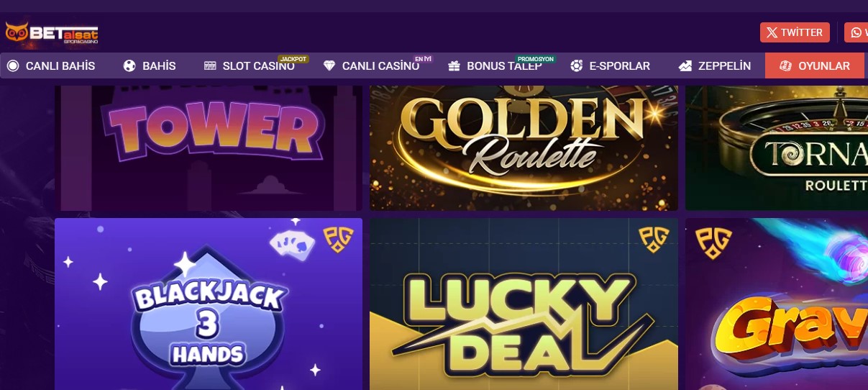
Task: Open the Slot Casino menu item
Action: click(250, 65)
